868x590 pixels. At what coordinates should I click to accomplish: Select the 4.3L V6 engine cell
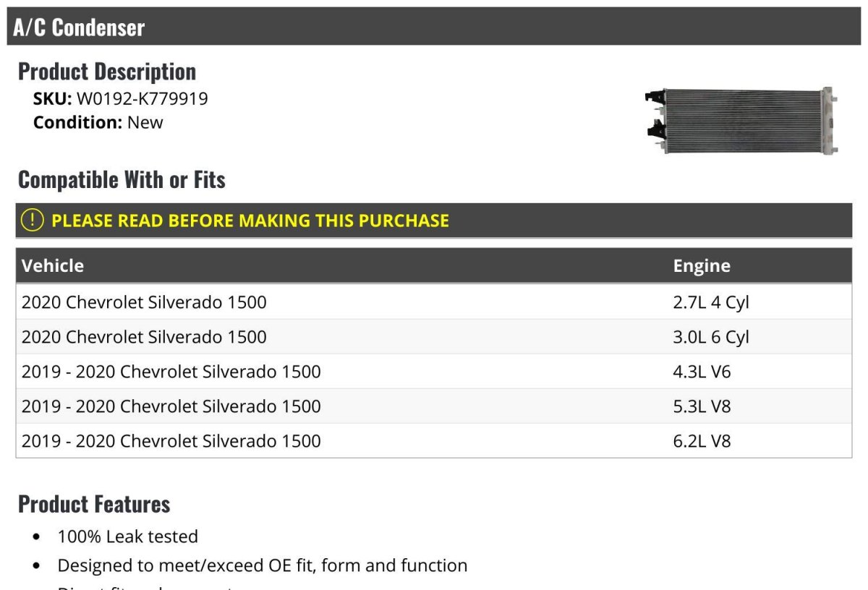pos(702,372)
